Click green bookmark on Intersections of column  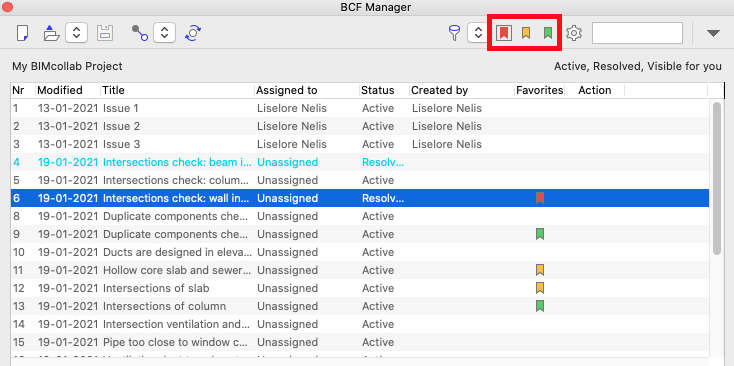tap(540, 306)
